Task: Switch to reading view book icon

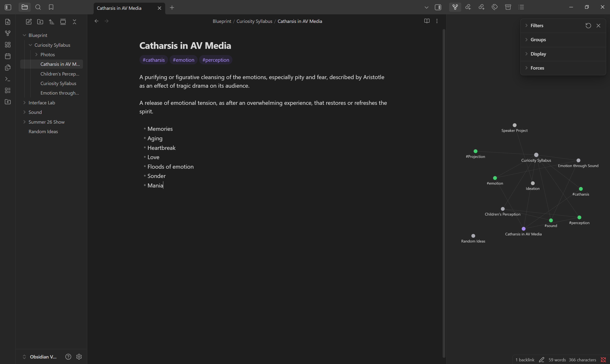Action: point(427,21)
